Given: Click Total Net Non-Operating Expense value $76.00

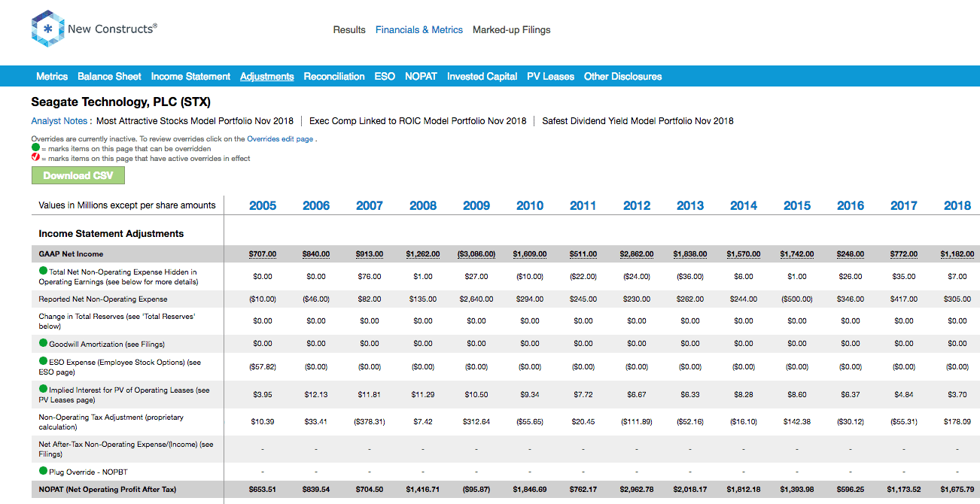Looking at the screenshot, I should coord(370,276).
